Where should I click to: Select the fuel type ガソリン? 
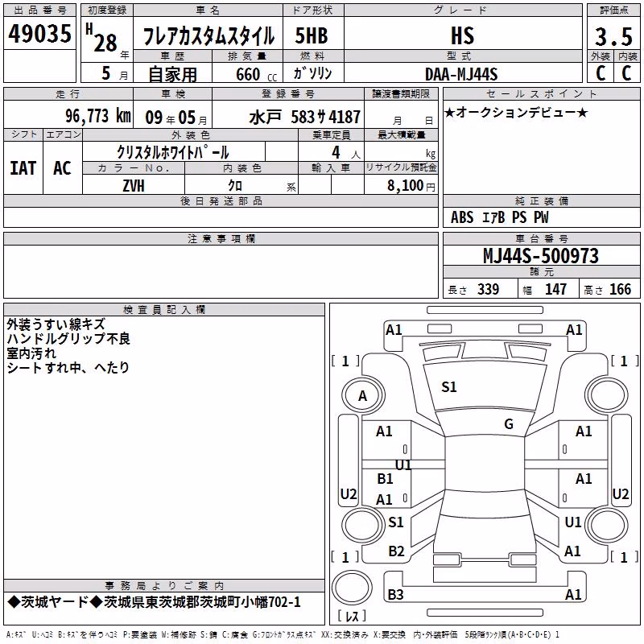pos(312,73)
